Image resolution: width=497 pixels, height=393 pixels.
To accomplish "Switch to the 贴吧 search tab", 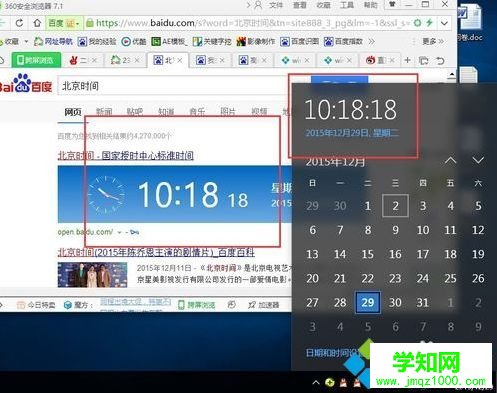I will (x=135, y=112).
